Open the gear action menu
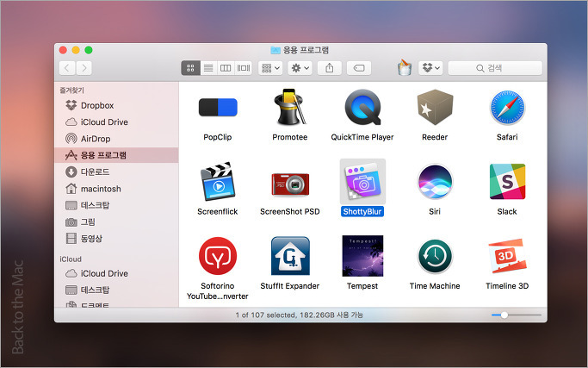 300,68
